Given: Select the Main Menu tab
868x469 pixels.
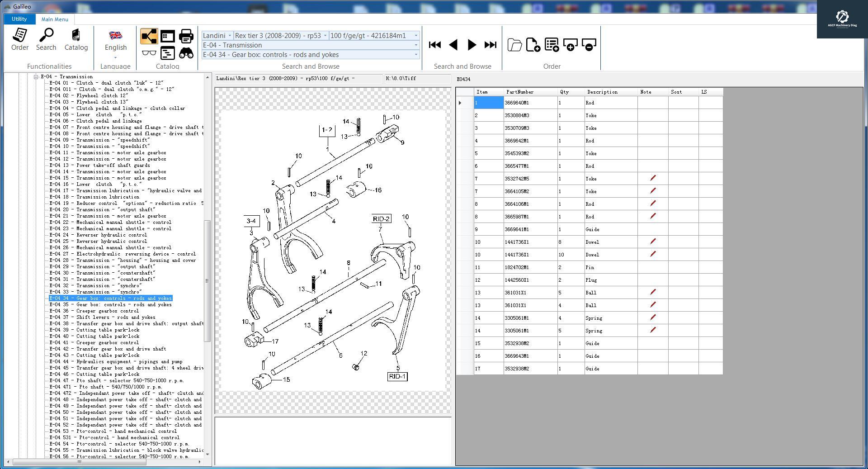Looking at the screenshot, I should (54, 19).
